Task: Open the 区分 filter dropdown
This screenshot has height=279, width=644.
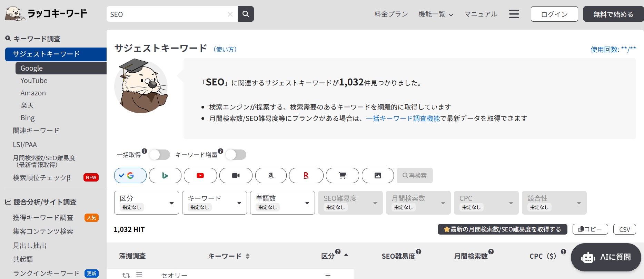Action: [x=147, y=203]
